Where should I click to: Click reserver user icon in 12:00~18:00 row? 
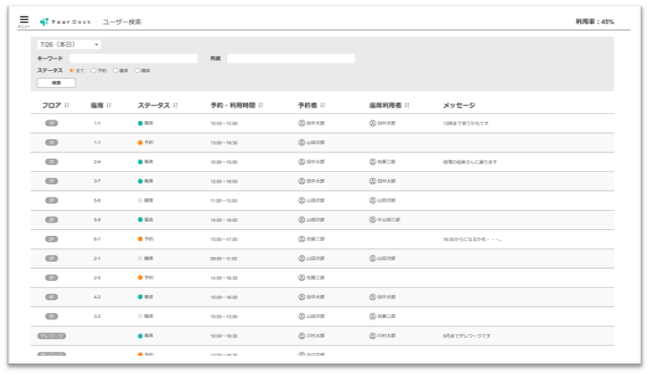click(302, 181)
